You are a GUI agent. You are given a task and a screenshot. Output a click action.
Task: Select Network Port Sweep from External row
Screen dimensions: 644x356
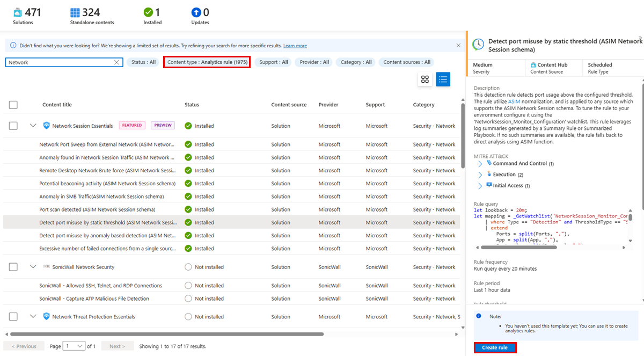pos(232,144)
